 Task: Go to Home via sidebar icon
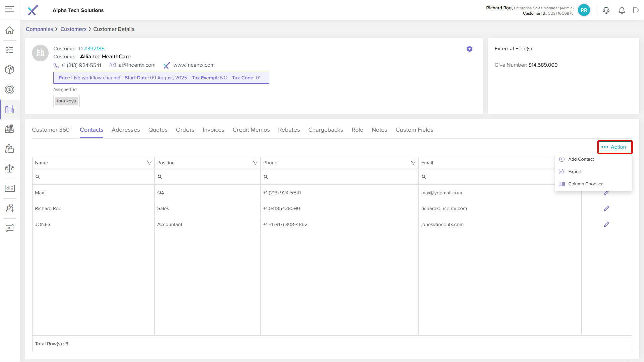(10, 30)
